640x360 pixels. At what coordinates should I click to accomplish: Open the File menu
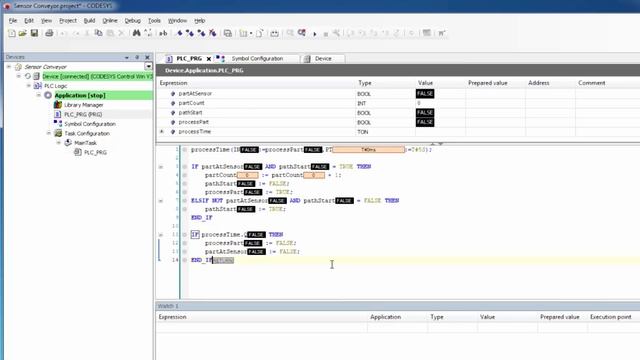coord(13,20)
